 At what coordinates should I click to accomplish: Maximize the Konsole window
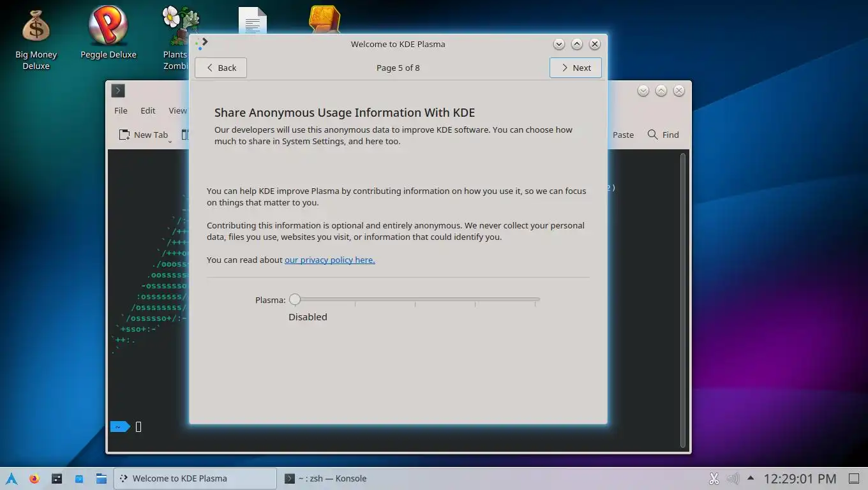click(661, 91)
